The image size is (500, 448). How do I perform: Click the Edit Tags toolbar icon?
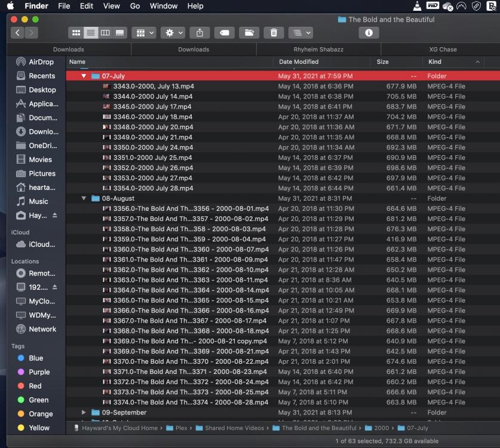coord(225,33)
